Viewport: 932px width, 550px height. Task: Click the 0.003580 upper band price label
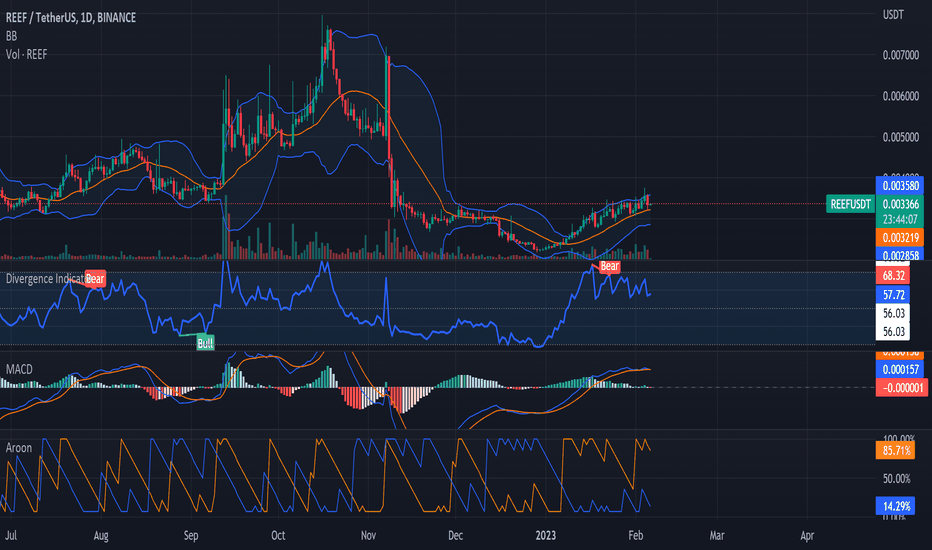click(900, 186)
